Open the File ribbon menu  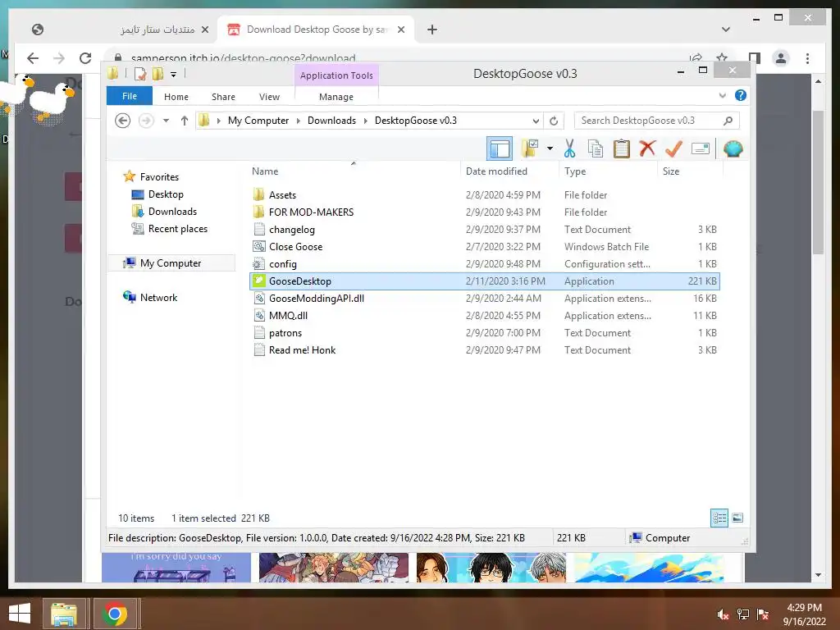click(130, 96)
